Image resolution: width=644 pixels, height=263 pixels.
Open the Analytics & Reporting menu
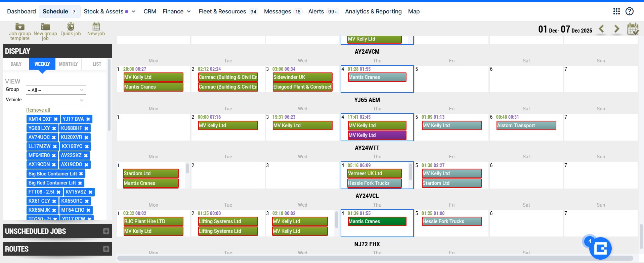pos(373,11)
